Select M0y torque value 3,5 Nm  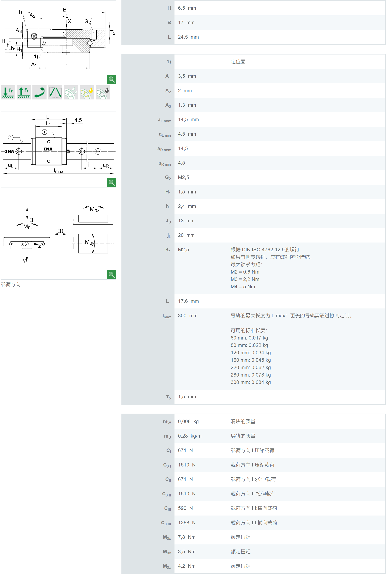tap(187, 551)
